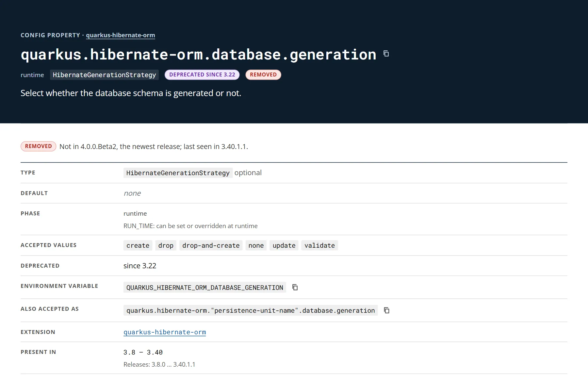Click the 'optional' label in Type row

coord(248,173)
